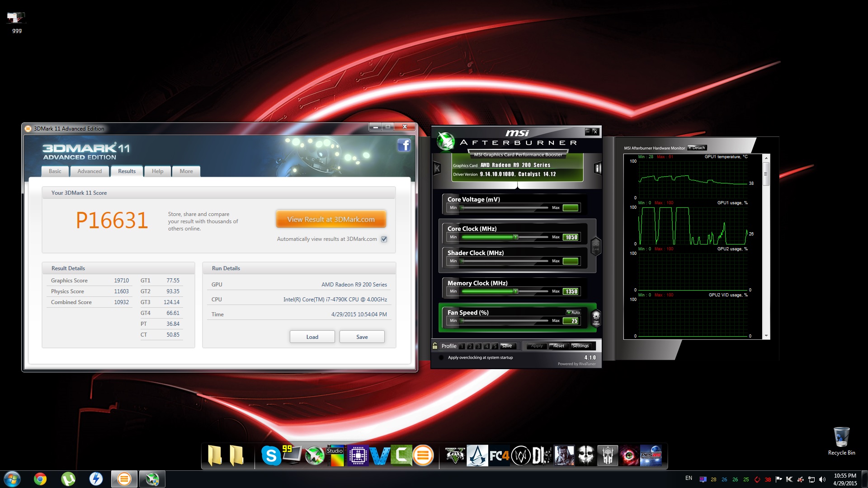Select the Results tab in 3DMark
868x488 pixels.
click(x=127, y=171)
